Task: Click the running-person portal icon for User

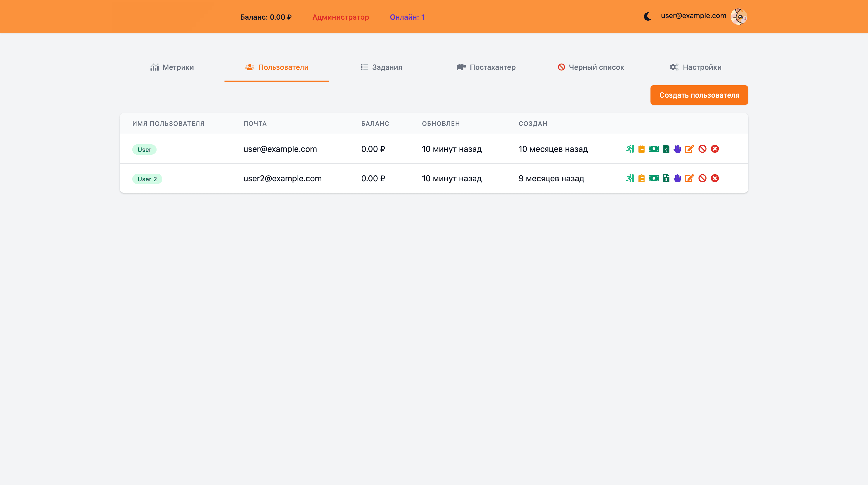Action: point(630,149)
